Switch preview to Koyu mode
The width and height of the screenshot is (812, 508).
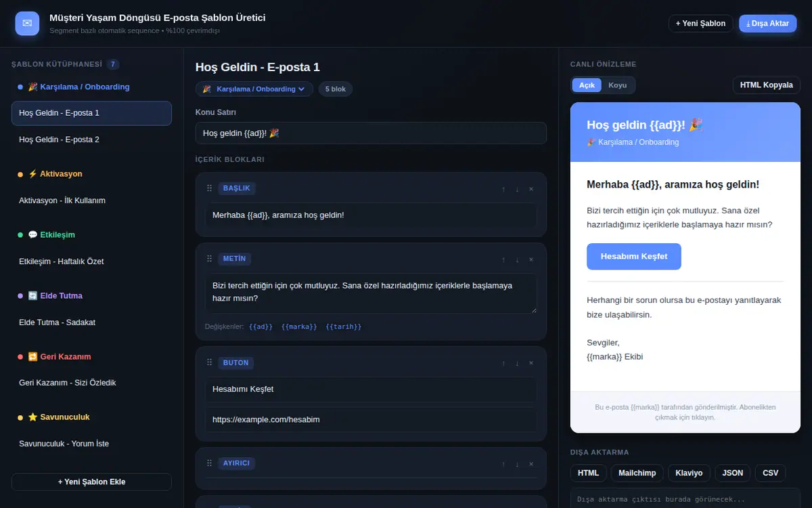tap(617, 85)
